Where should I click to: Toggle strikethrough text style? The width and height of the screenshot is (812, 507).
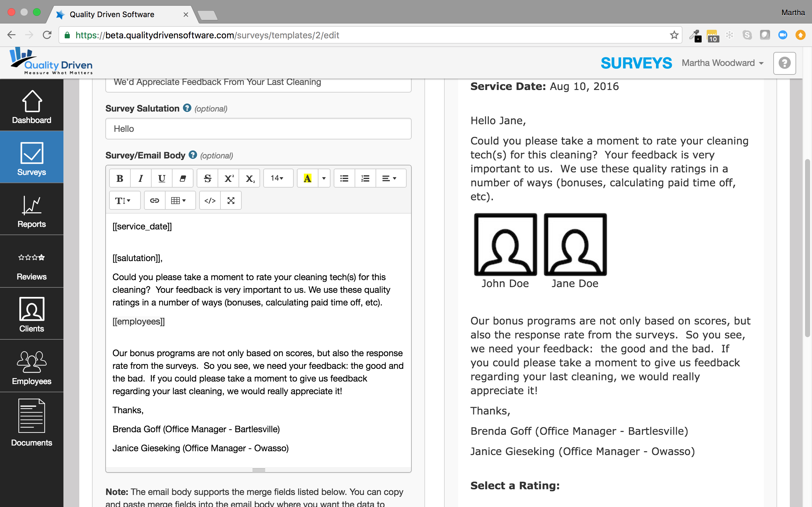click(208, 178)
